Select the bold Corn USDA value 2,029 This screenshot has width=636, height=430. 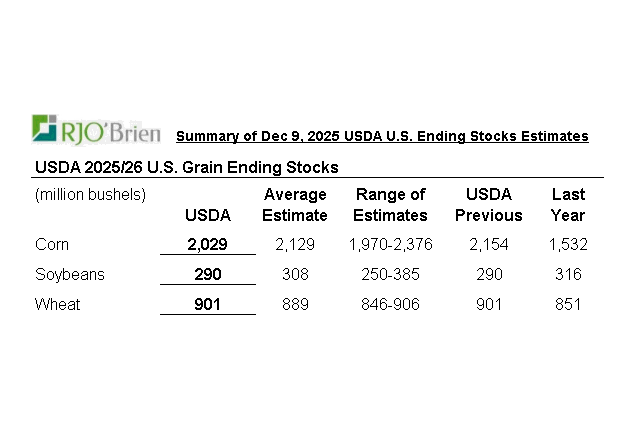[208, 244]
